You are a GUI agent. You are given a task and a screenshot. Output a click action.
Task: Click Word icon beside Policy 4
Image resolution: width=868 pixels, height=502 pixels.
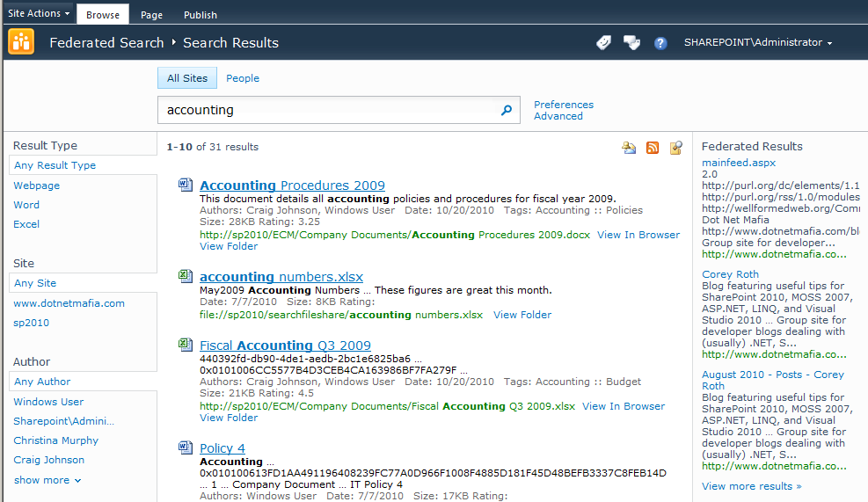(186, 447)
